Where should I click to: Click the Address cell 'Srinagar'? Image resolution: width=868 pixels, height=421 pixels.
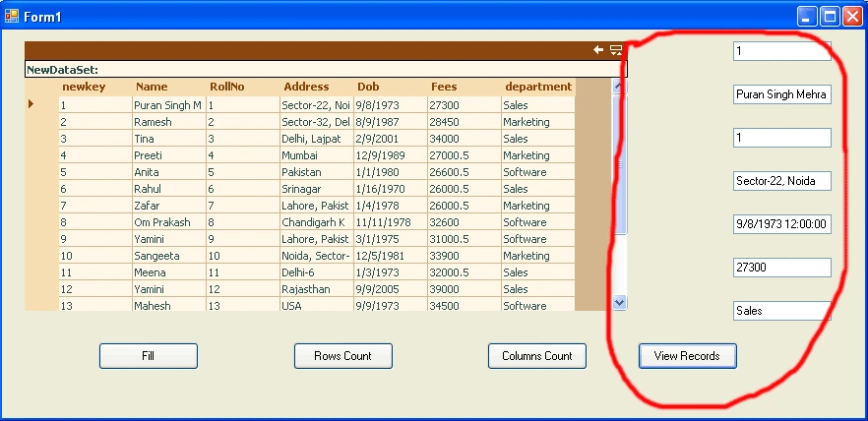point(317,189)
